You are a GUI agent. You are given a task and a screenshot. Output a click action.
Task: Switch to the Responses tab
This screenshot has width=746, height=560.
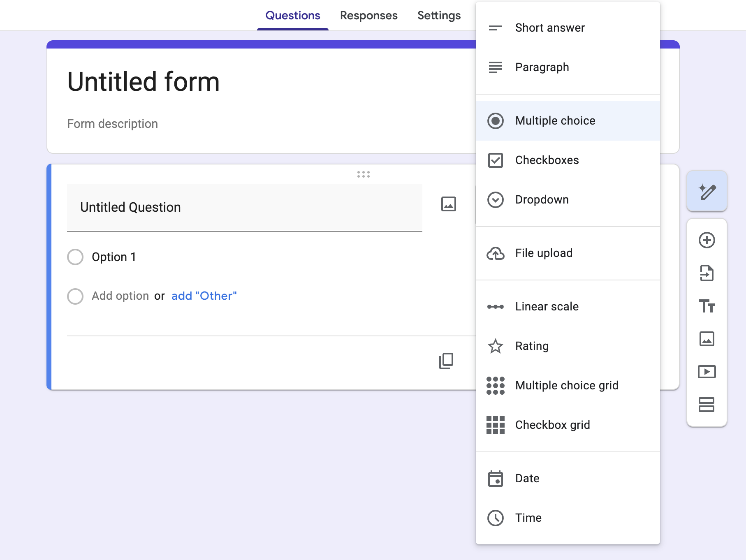369,16
